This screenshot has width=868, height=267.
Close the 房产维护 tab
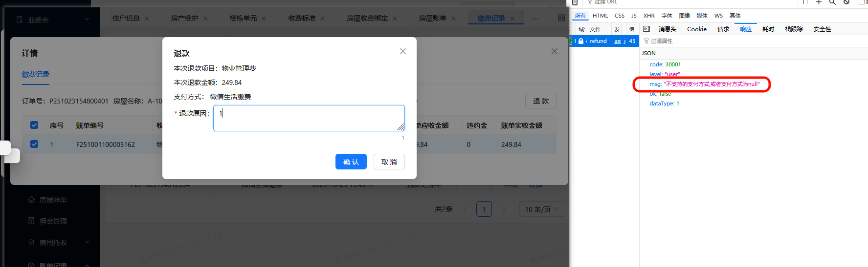point(205,19)
